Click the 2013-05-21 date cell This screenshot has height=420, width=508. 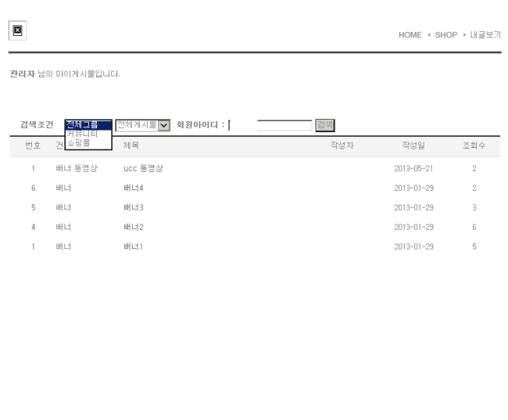coord(413,169)
